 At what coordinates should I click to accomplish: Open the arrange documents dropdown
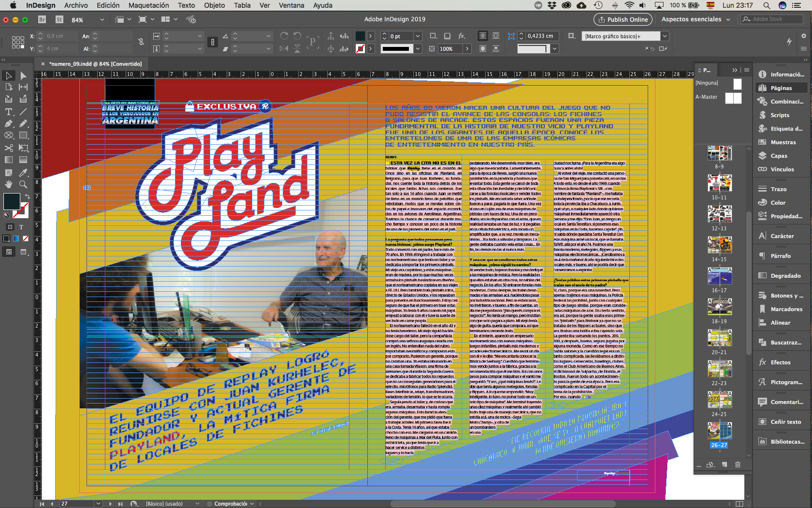[169, 19]
